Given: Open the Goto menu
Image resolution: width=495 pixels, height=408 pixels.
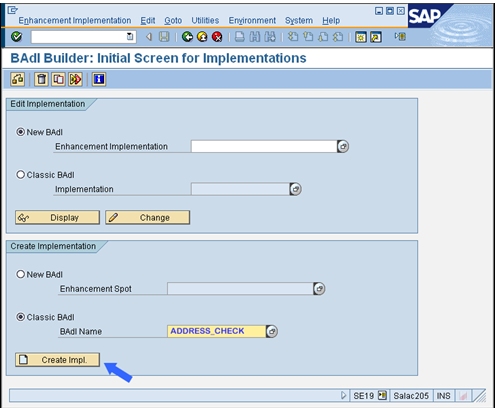Looking at the screenshot, I should pyautogui.click(x=173, y=21).
